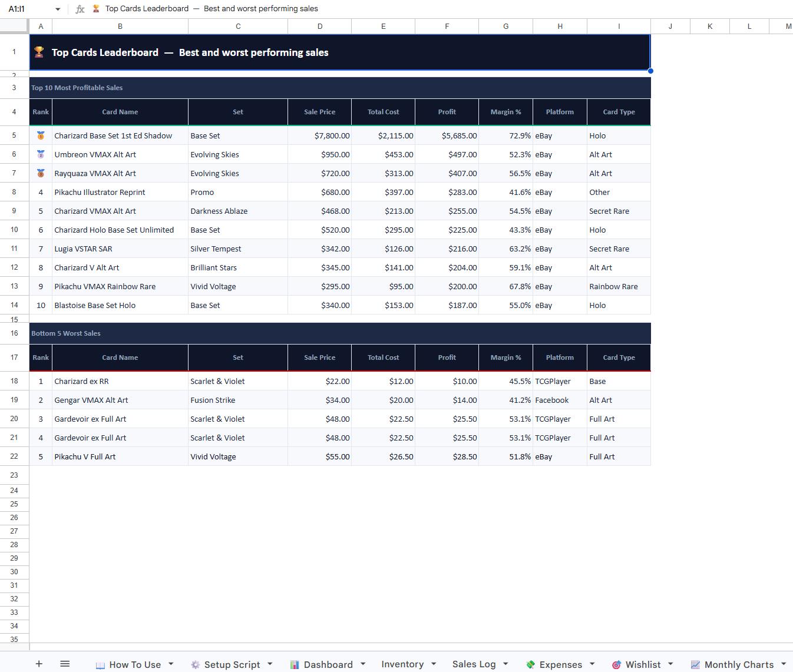Switch to the How To Use sheet
Image resolution: width=793 pixels, height=672 pixels.
128,664
